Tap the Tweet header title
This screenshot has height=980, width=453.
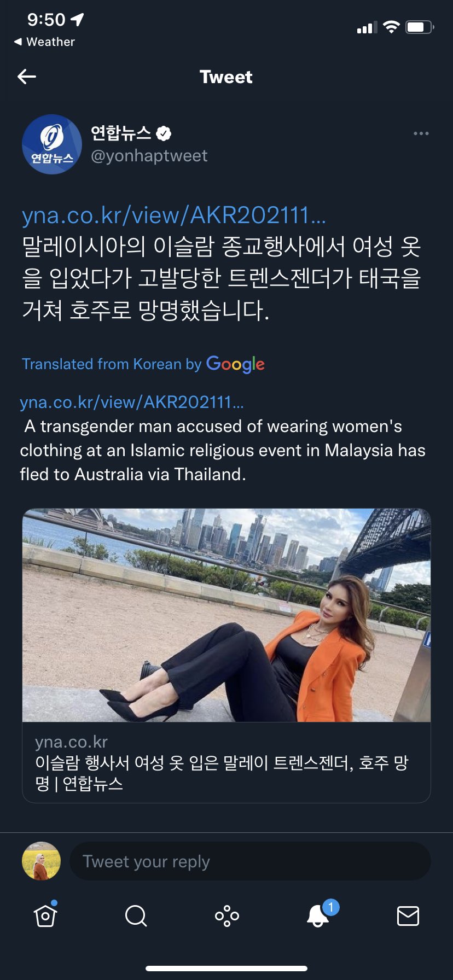pos(226,77)
